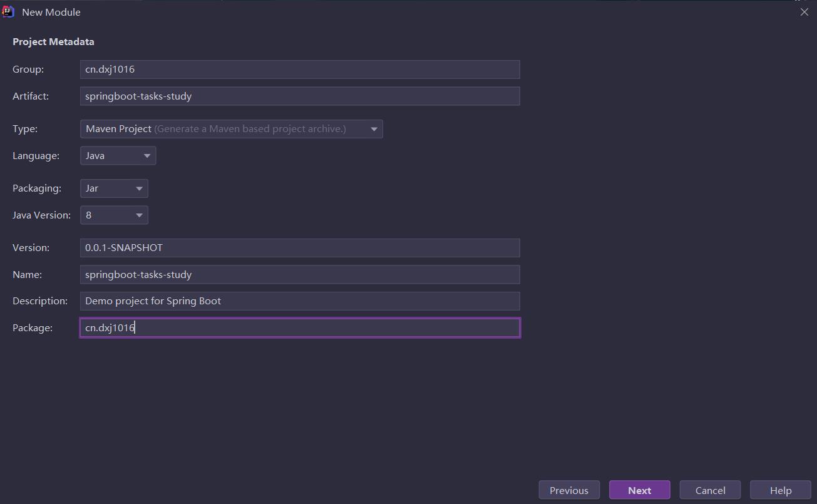Click the Type label
Viewport: 817px width, 504px height.
pyautogui.click(x=25, y=129)
